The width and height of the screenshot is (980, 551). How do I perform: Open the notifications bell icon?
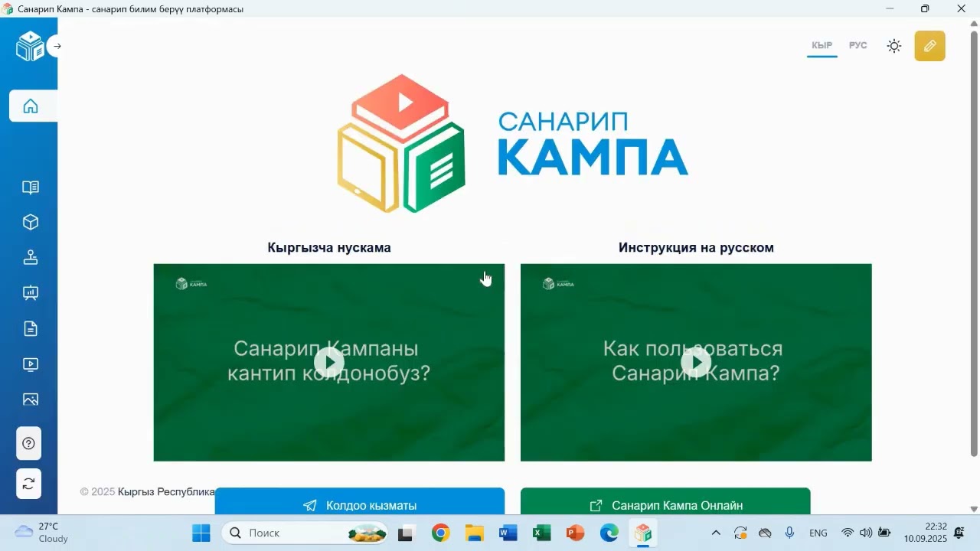tap(959, 533)
